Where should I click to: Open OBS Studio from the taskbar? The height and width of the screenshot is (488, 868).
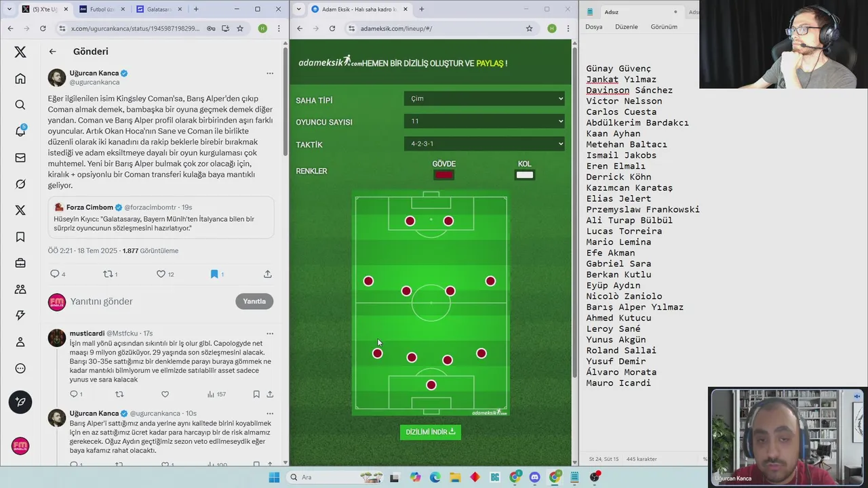(595, 477)
